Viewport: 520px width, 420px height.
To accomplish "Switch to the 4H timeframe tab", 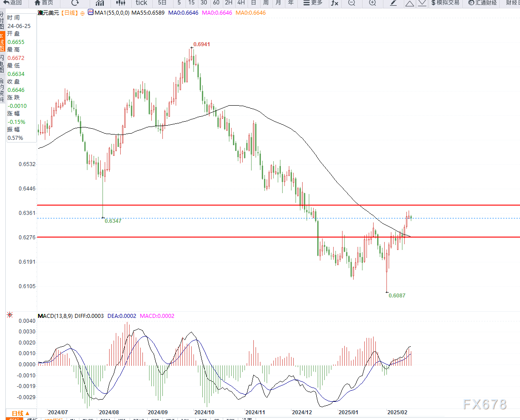I will [240, 4].
